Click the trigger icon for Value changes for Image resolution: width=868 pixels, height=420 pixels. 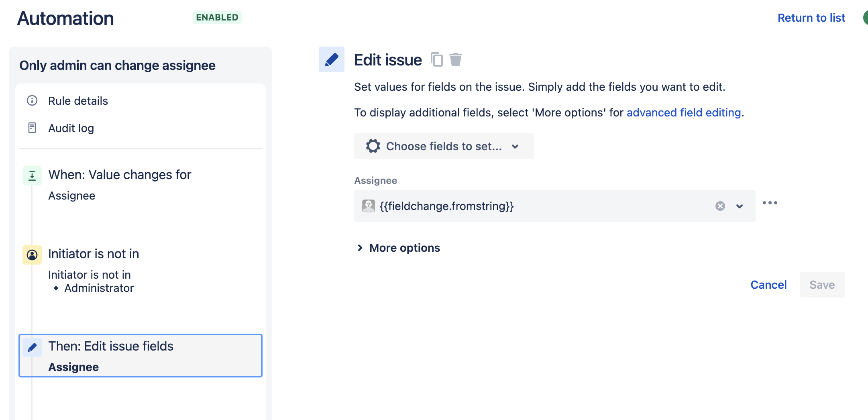(x=32, y=175)
